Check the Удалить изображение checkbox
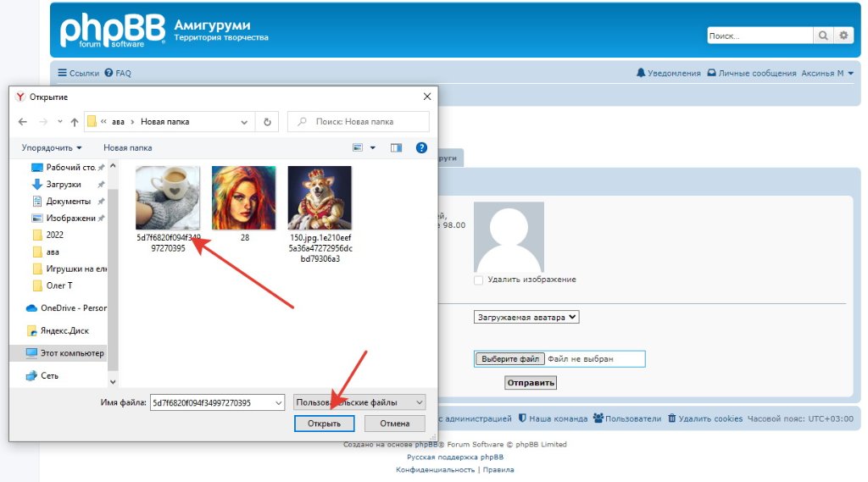This screenshot has width=868, height=482. (479, 280)
